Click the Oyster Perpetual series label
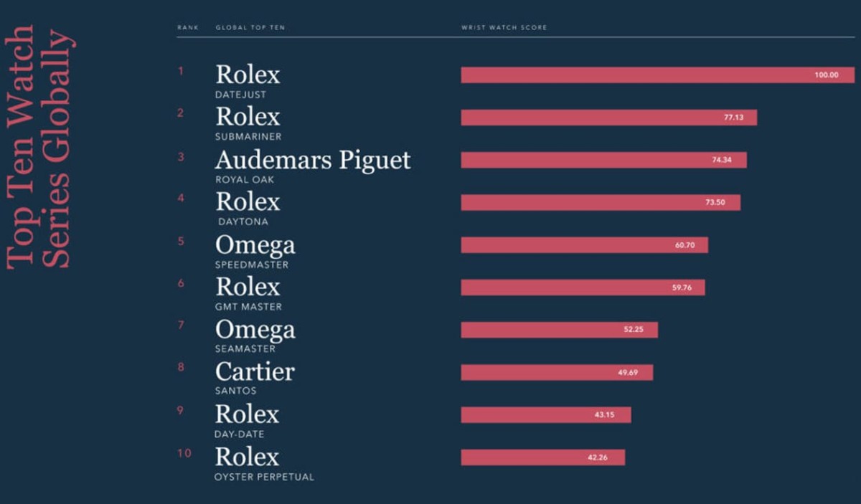861x504 pixels. tap(264, 477)
